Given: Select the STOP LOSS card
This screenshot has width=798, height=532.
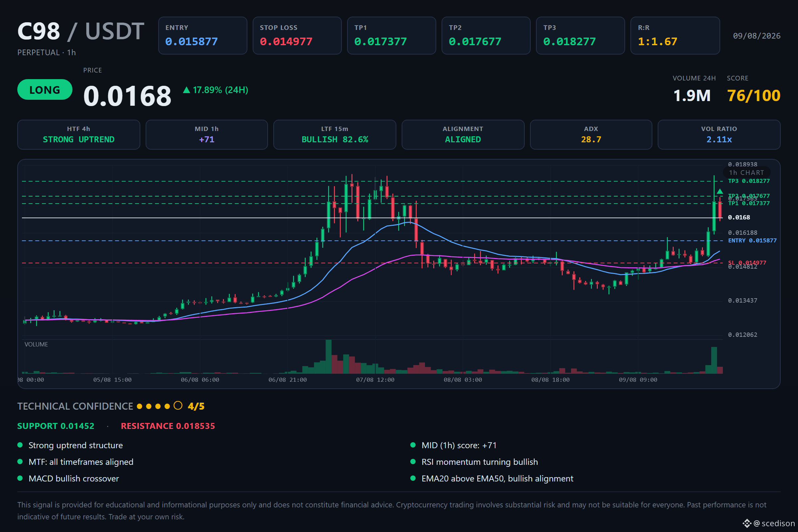Looking at the screenshot, I should pos(297,36).
